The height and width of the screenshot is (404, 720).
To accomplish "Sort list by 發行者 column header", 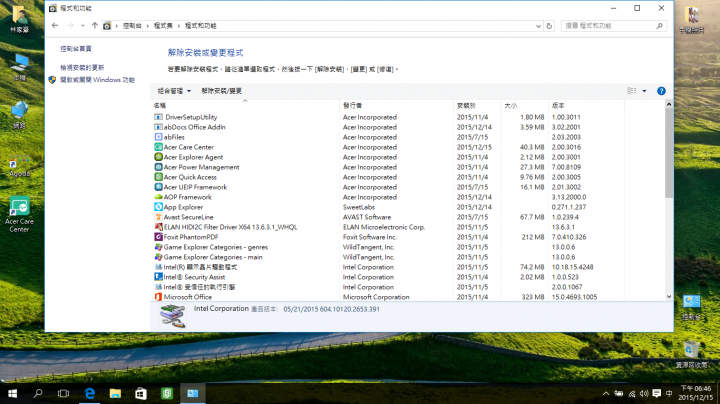I will click(x=397, y=106).
